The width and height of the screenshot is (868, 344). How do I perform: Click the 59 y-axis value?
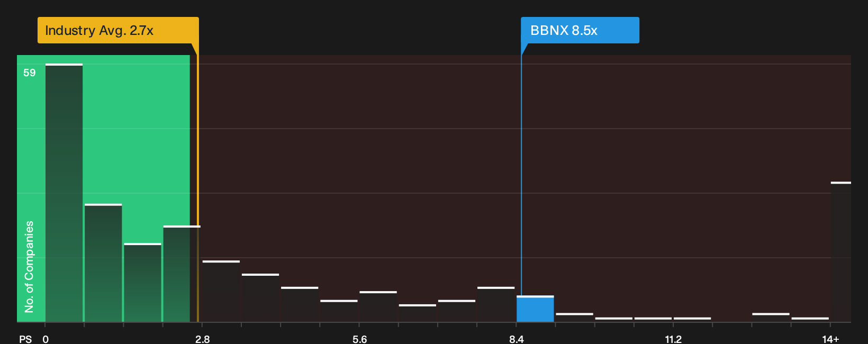[x=30, y=73]
